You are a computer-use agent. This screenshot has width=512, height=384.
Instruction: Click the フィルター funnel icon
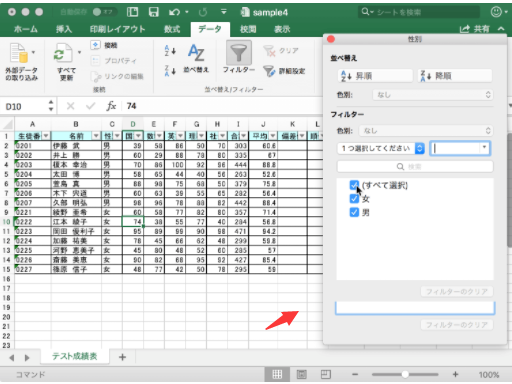point(239,53)
